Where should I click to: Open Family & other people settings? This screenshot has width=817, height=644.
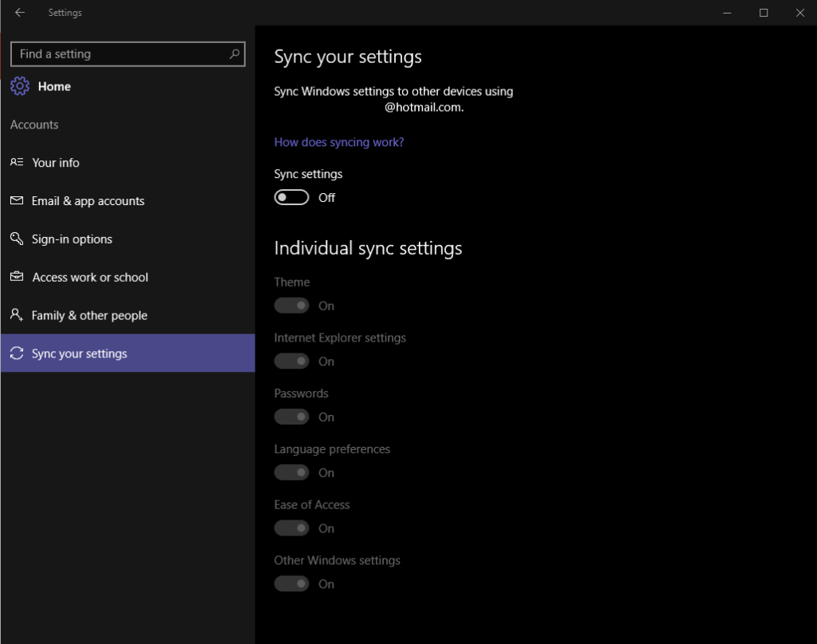tap(89, 315)
